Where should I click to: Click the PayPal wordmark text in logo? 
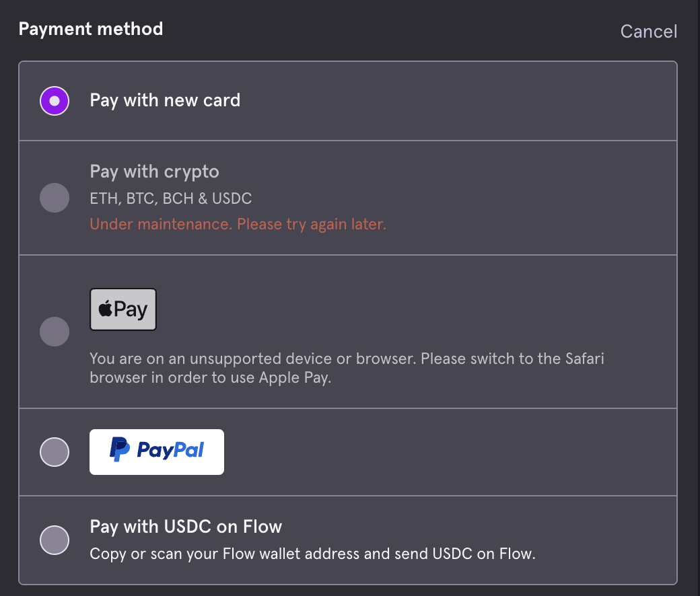click(x=170, y=450)
